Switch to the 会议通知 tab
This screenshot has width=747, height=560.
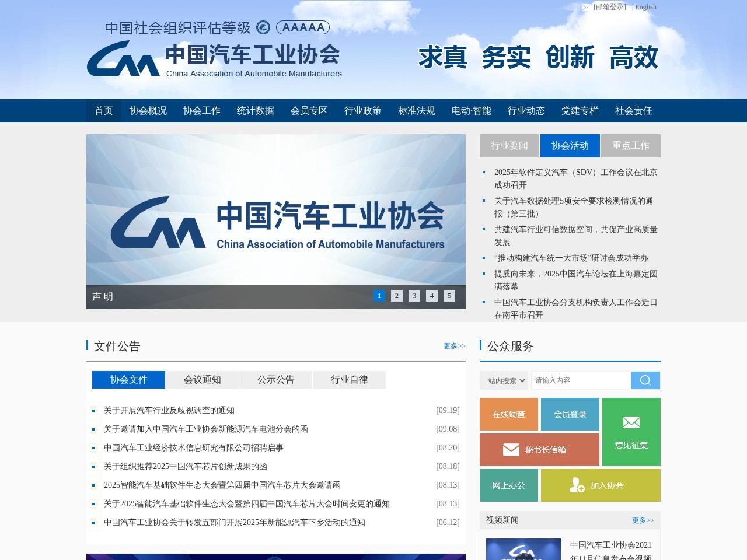click(202, 380)
